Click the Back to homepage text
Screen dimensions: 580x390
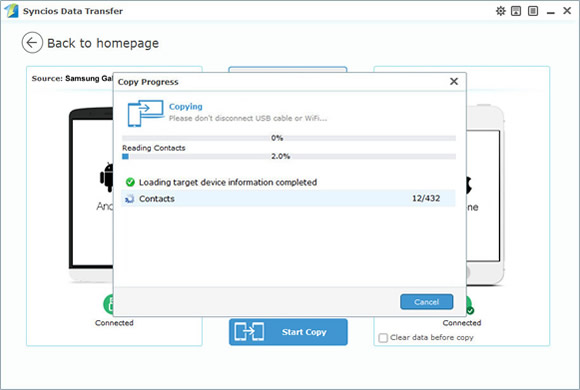(x=103, y=43)
